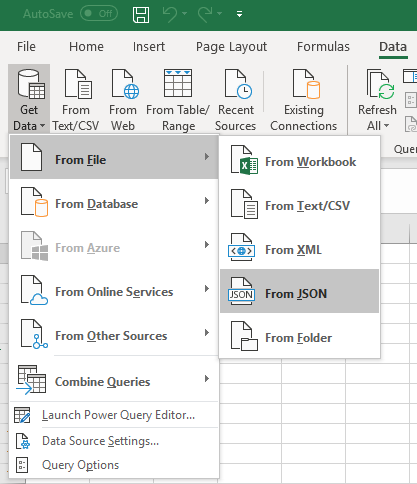Open Combine Queries menu item
This screenshot has width=417, height=484.
coord(114,379)
